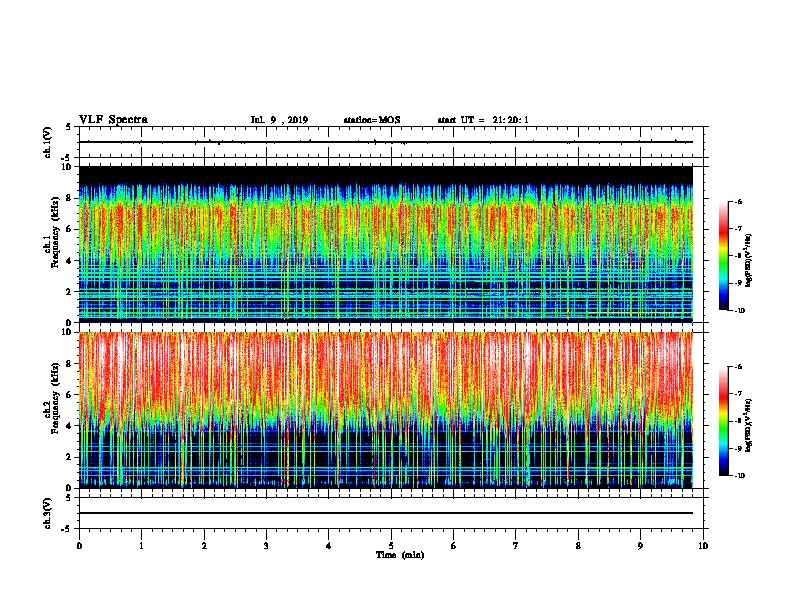The height and width of the screenshot is (612, 792).
Task: Click the ch.2 frequency tick label "2"
Action: point(69,457)
